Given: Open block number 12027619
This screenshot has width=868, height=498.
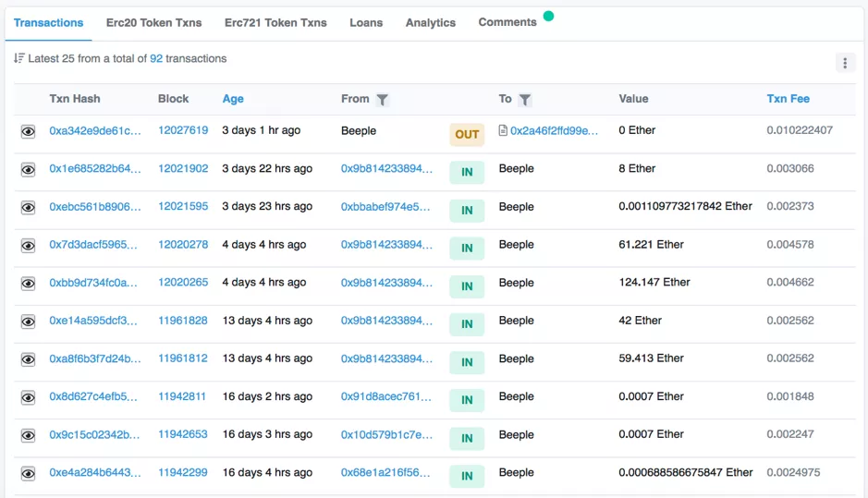Looking at the screenshot, I should pos(183,130).
